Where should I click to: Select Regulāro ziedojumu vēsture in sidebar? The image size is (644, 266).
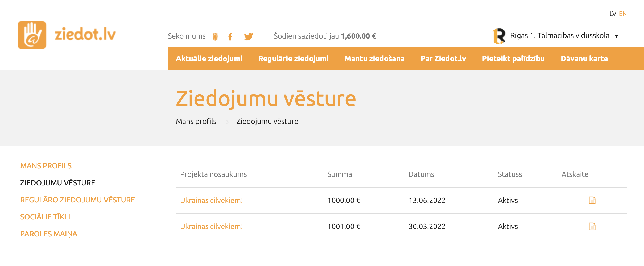tap(78, 200)
